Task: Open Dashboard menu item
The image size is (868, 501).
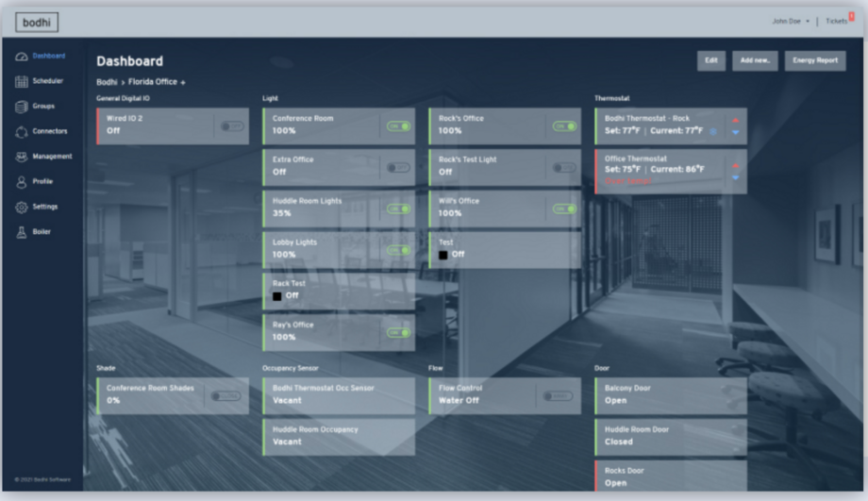Action: [49, 56]
